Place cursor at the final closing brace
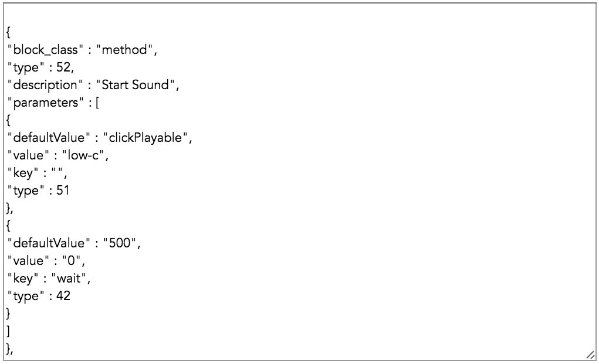This screenshot has height=364, width=599. 8,349
